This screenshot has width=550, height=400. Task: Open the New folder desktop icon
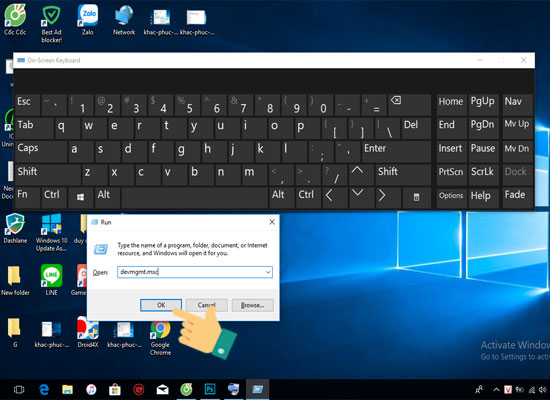15,280
